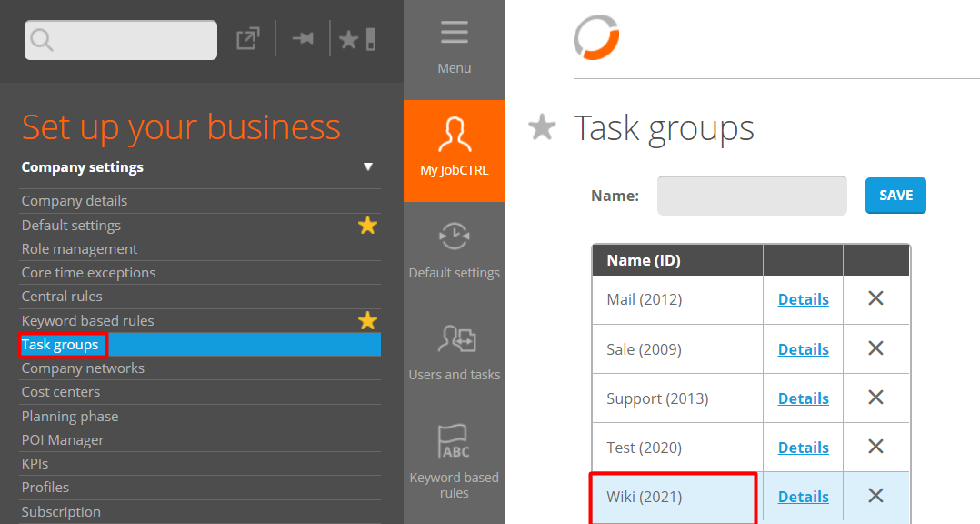Select Role management in sidebar
The width and height of the screenshot is (980, 524).
click(80, 249)
